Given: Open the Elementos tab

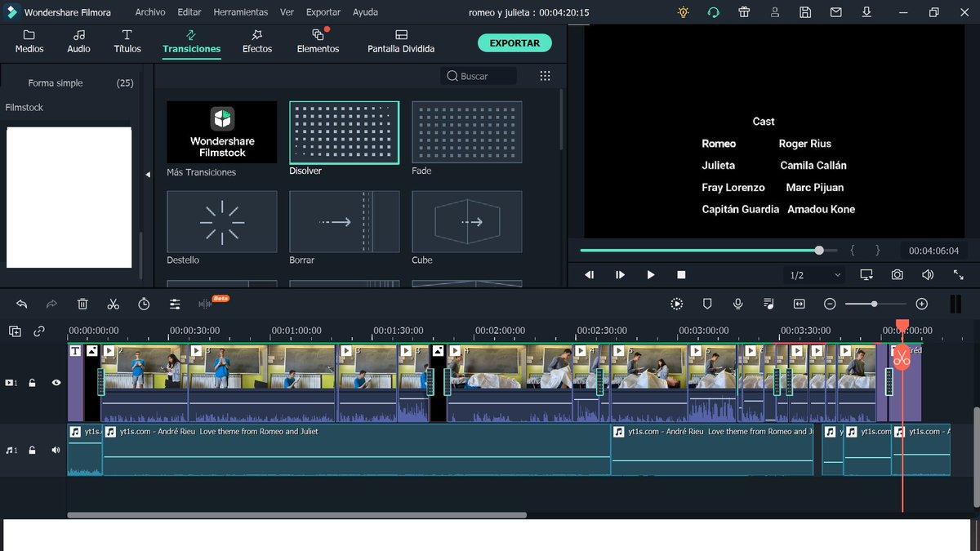Looking at the screenshot, I should click(x=318, y=42).
